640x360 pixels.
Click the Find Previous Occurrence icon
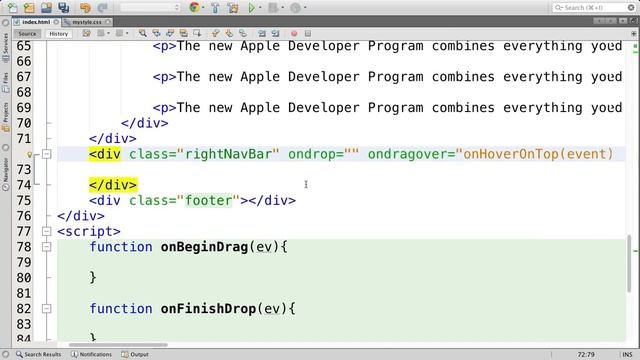pos(156,33)
